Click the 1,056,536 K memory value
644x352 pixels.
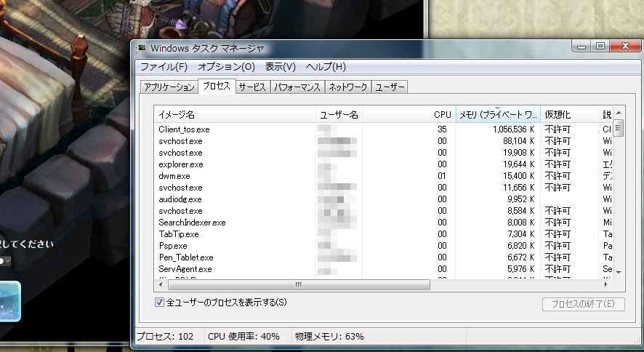pyautogui.click(x=513, y=129)
